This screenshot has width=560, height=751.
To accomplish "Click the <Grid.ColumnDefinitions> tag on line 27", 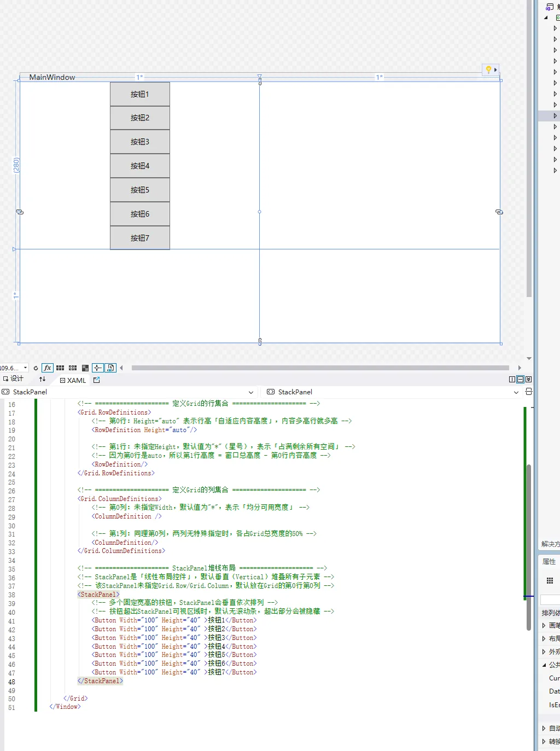I will (119, 499).
